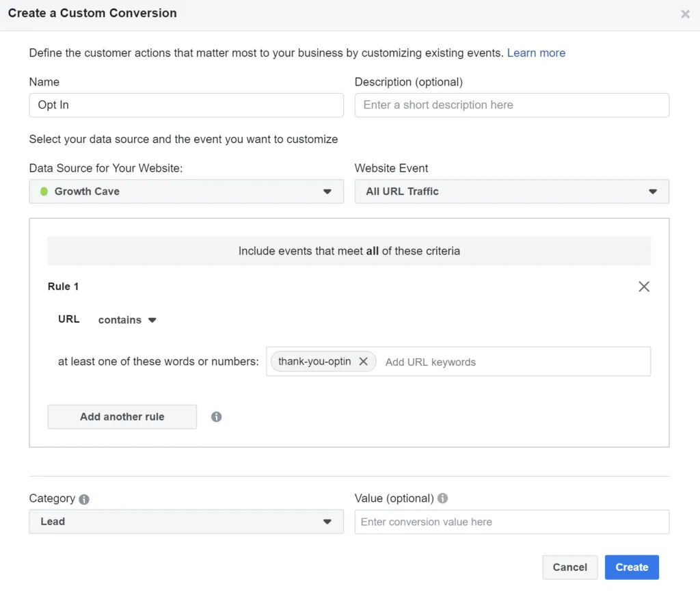Open the Lead category dropdown

(186, 522)
